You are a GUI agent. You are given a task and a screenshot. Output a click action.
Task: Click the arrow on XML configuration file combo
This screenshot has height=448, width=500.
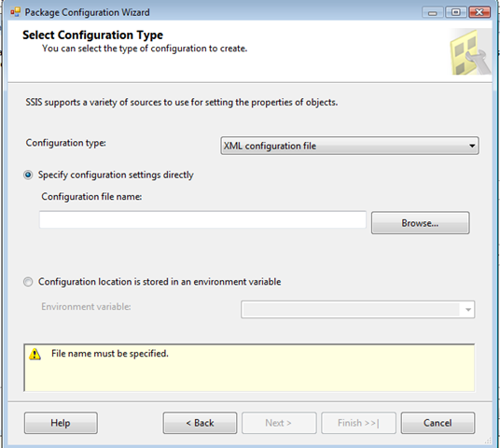pos(472,146)
